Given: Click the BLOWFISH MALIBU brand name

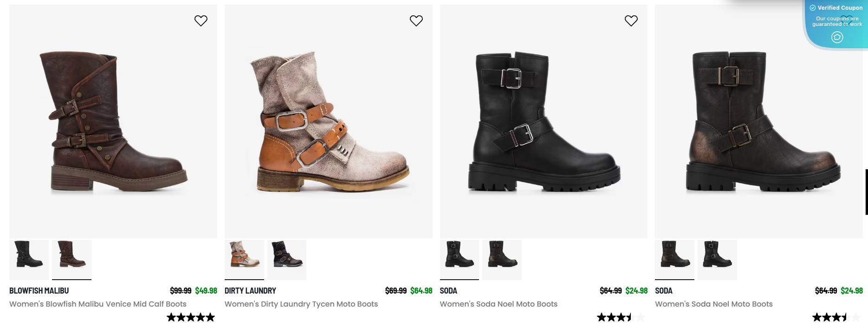Looking at the screenshot, I should (39, 291).
